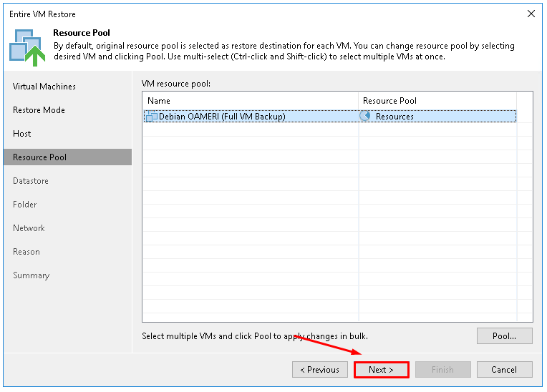Open the Restore Mode step
Image resolution: width=547 pixels, height=392 pixels.
coord(39,110)
